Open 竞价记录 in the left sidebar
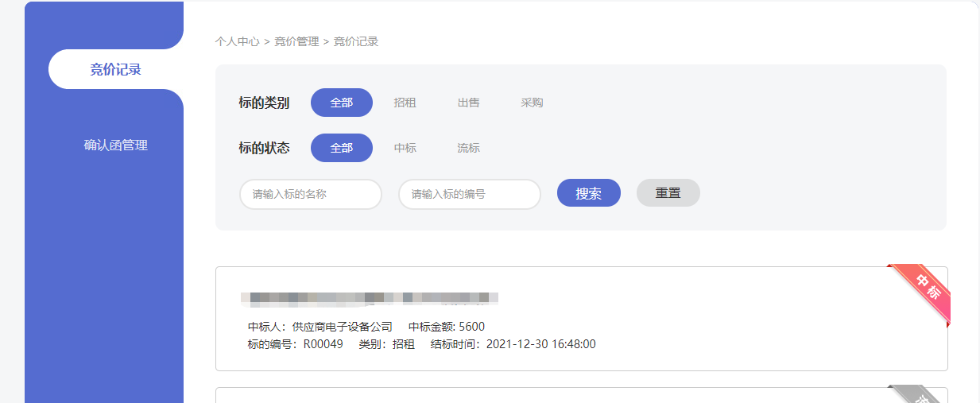Image resolution: width=980 pixels, height=403 pixels. tap(115, 69)
